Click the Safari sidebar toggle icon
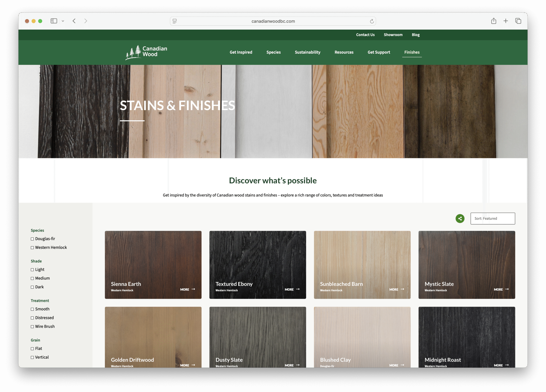546x392 pixels. point(54,21)
